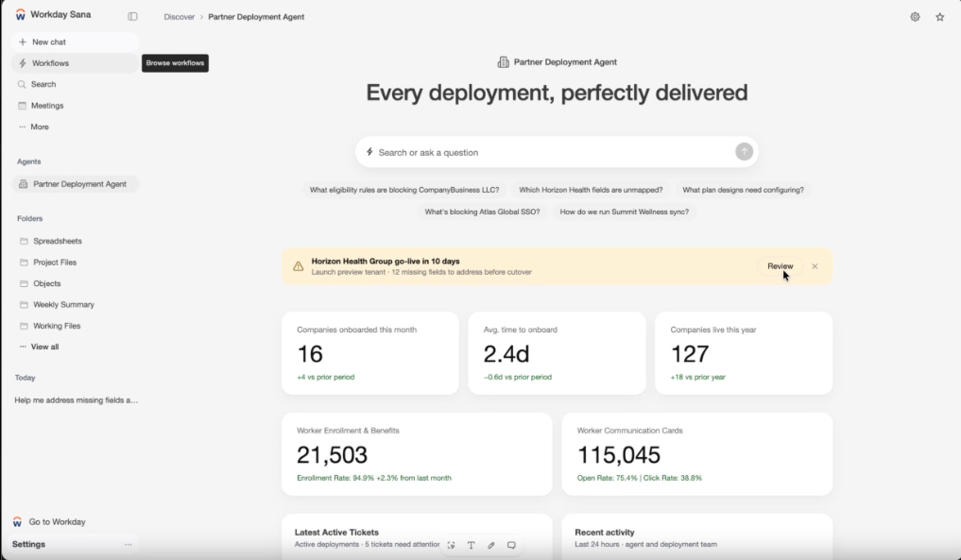Click the Partner Deployment Agent building icon
Screen dimensions: 961x560
coord(503,62)
